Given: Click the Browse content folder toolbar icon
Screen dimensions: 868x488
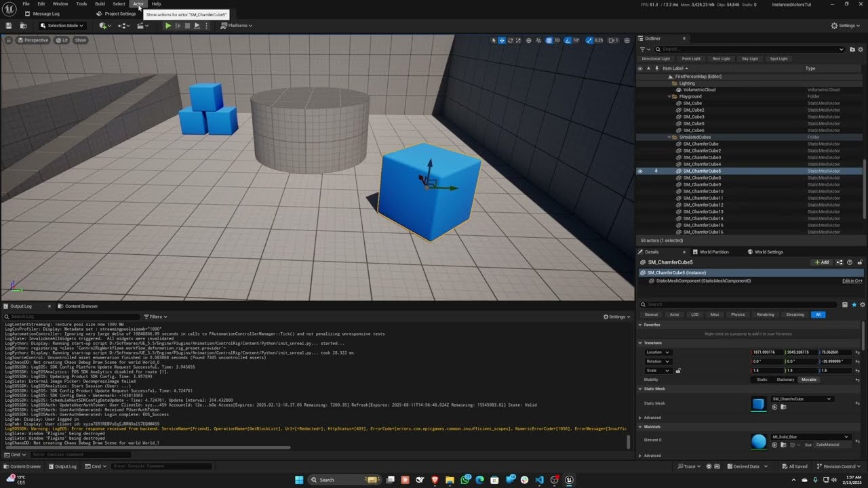Looking at the screenshot, I should tap(23, 26).
